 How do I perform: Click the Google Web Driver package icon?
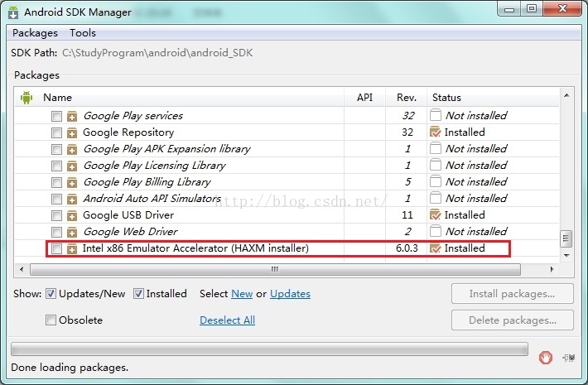pos(72,232)
